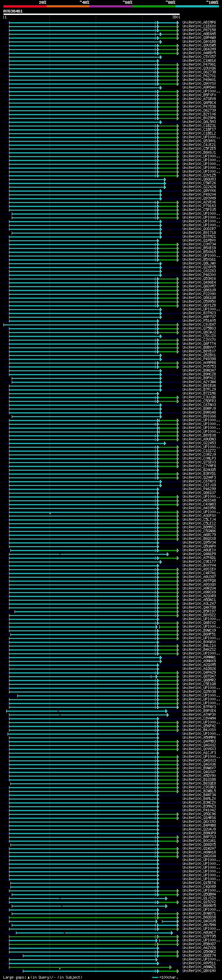
Task: Open hit UniRef100_Q9USW5
Action: (x=199, y=45)
